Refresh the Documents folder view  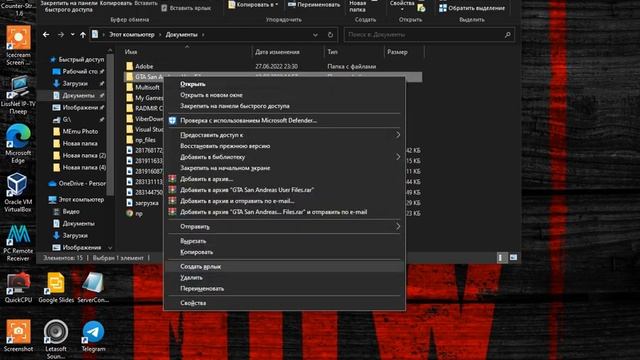click(330, 35)
